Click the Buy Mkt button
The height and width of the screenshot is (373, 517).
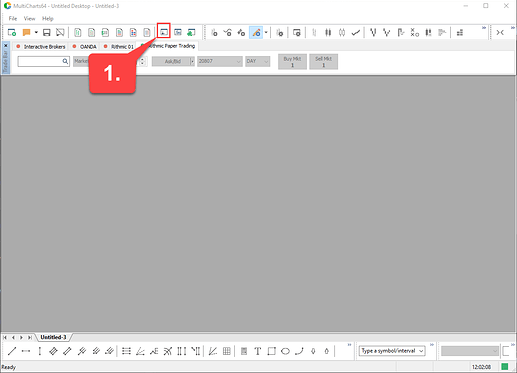[x=292, y=62]
